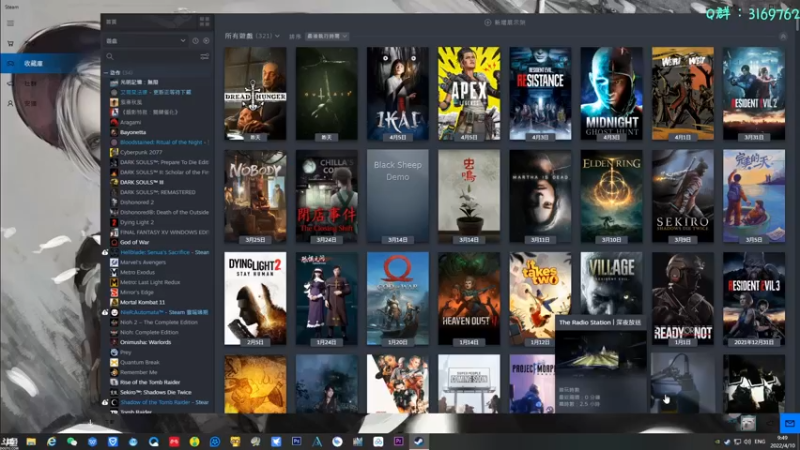Open the Midnight Ghost Hunt cover
The height and width of the screenshot is (450, 800).
pos(611,94)
